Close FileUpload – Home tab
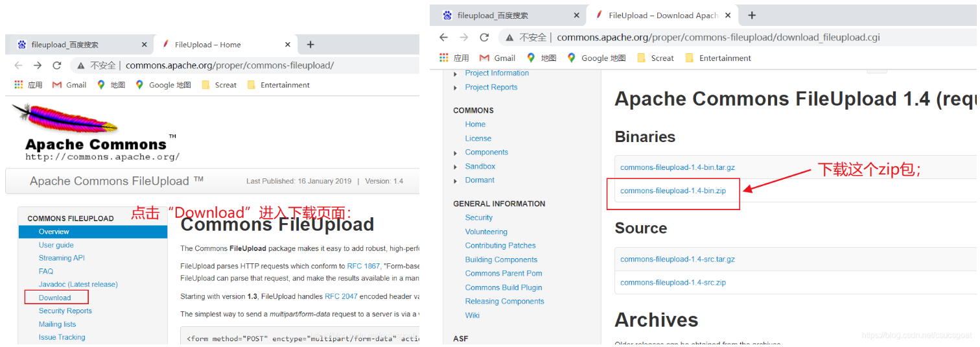Image resolution: width=980 pixels, height=347 pixels. click(288, 45)
